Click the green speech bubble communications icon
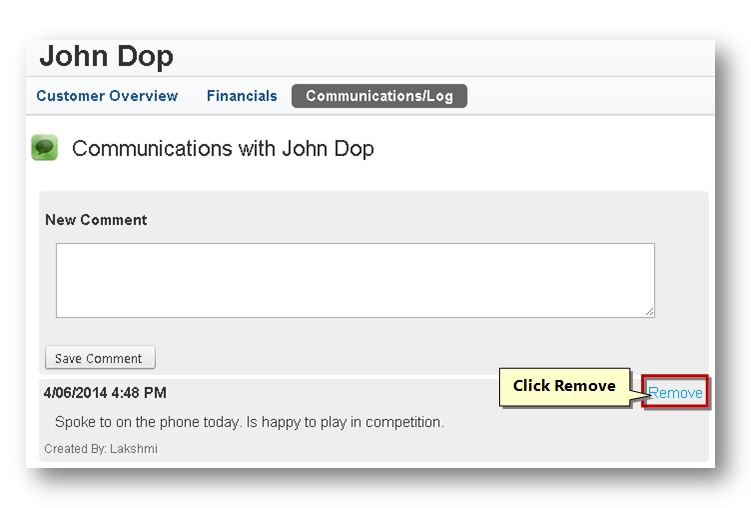 pyautogui.click(x=45, y=147)
